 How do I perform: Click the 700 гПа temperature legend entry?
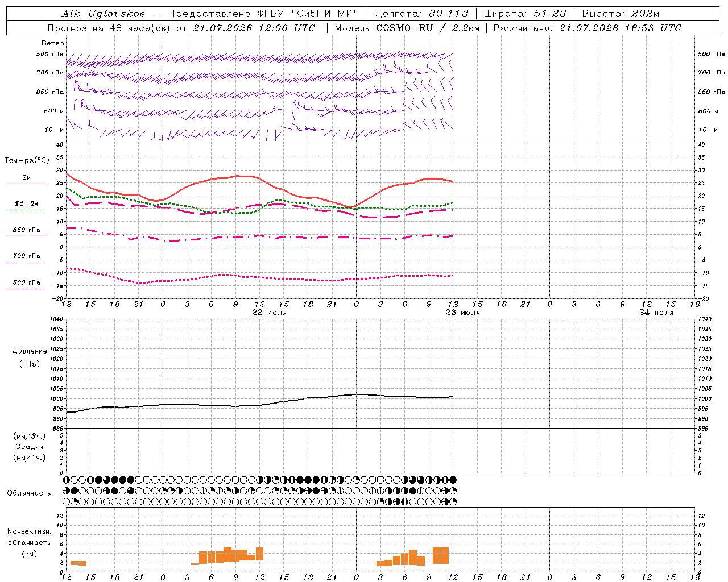(x=26, y=256)
